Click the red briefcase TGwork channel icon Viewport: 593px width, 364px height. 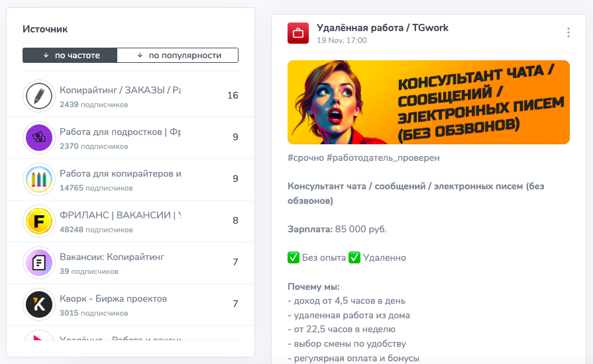point(298,33)
